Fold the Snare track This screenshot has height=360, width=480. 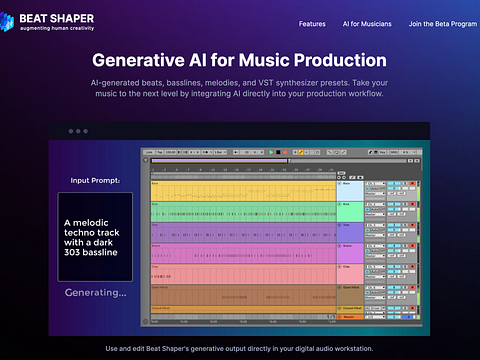340,246
